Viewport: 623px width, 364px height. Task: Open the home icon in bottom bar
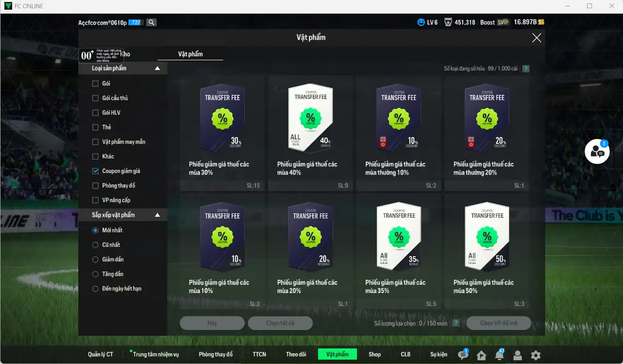pyautogui.click(x=481, y=355)
